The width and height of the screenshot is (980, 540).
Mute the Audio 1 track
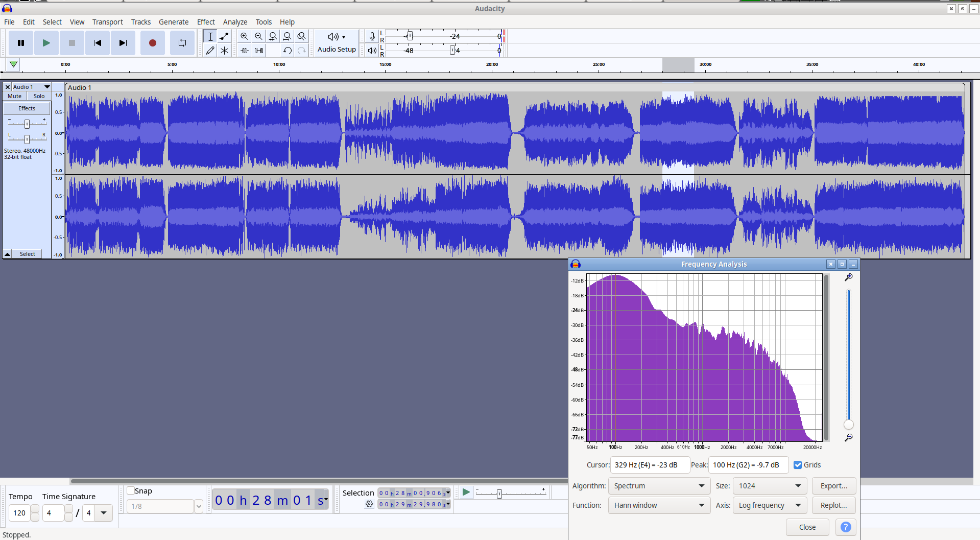15,96
